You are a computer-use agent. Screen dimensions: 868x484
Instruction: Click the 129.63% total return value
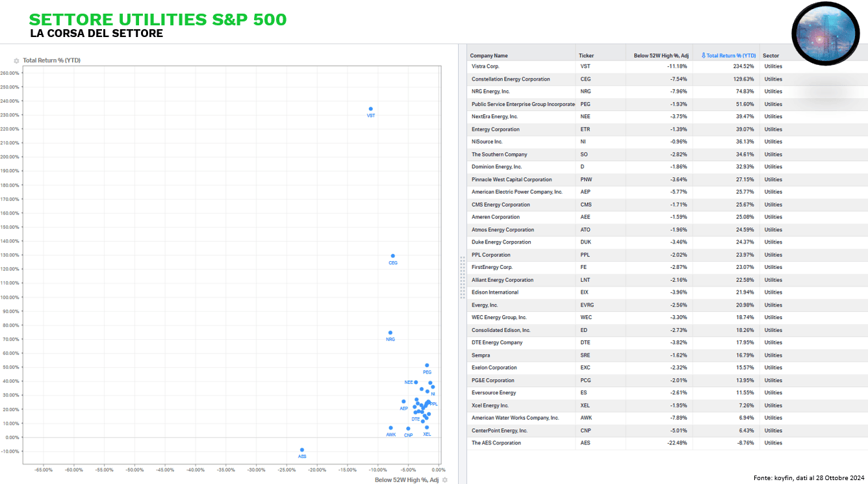pyautogui.click(x=743, y=79)
